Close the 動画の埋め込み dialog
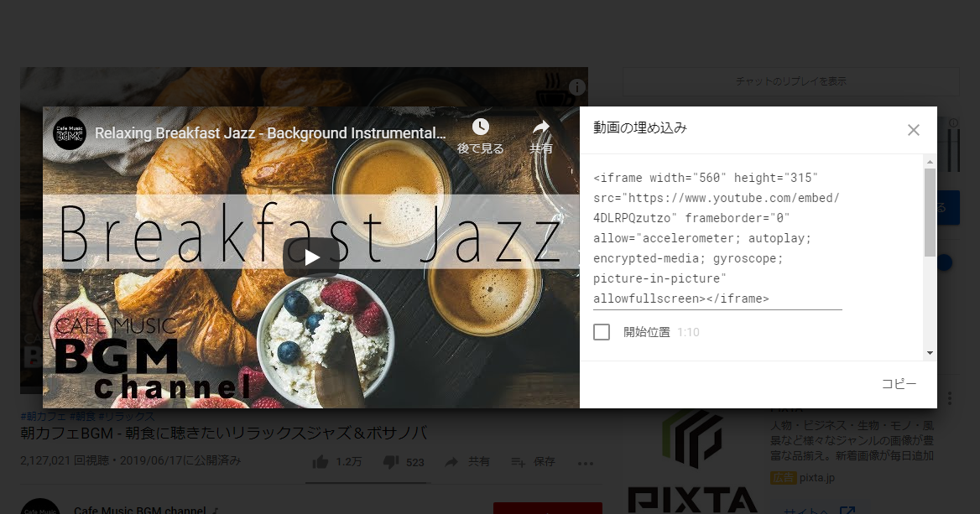Viewport: 980px width, 514px height. 913,130
